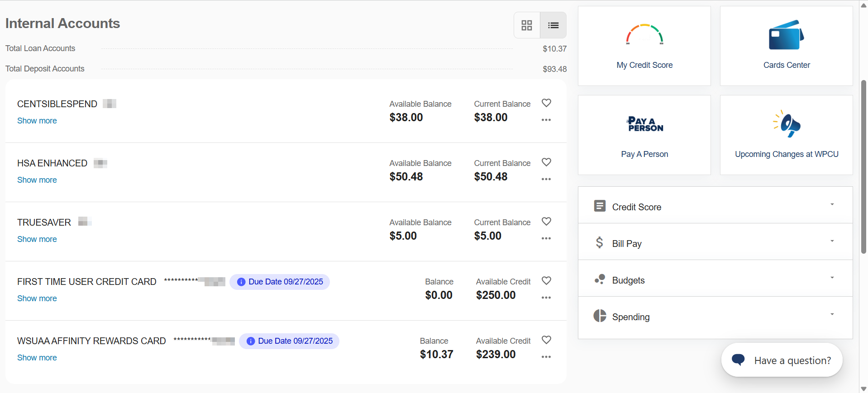868x393 pixels.
Task: Click the Budgets panel title
Action: click(628, 280)
